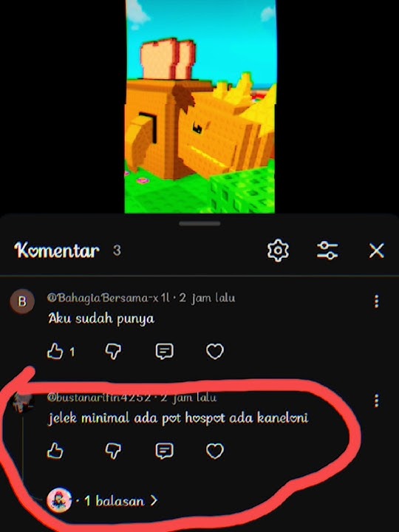Heart the "Aku sudah punya" comment

tap(215, 351)
